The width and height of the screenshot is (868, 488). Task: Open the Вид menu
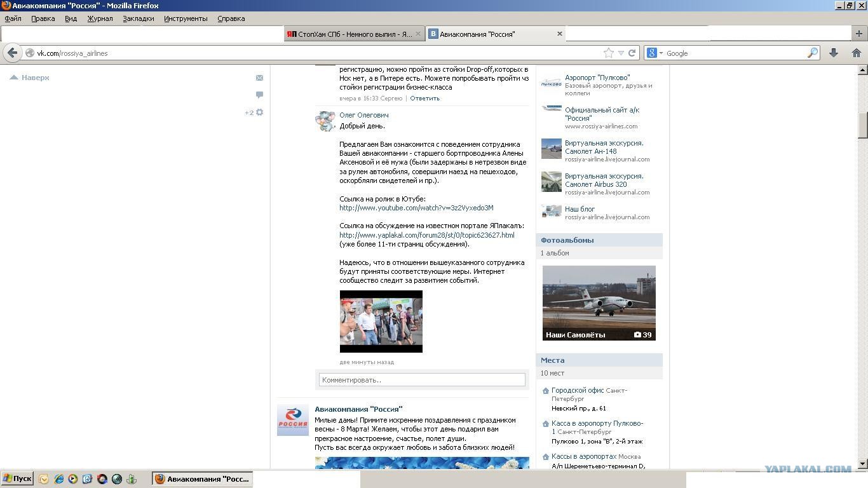(x=71, y=18)
